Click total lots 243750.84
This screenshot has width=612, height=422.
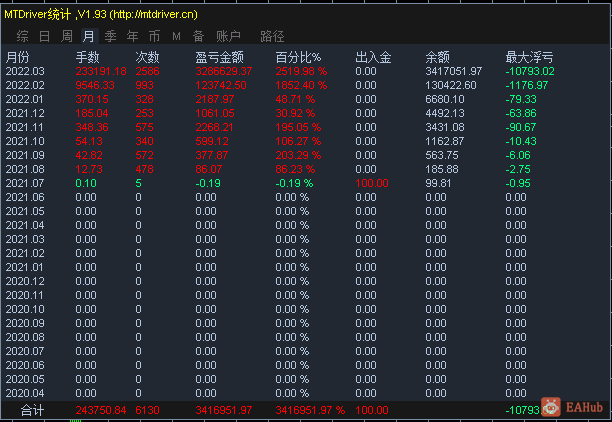(101, 410)
